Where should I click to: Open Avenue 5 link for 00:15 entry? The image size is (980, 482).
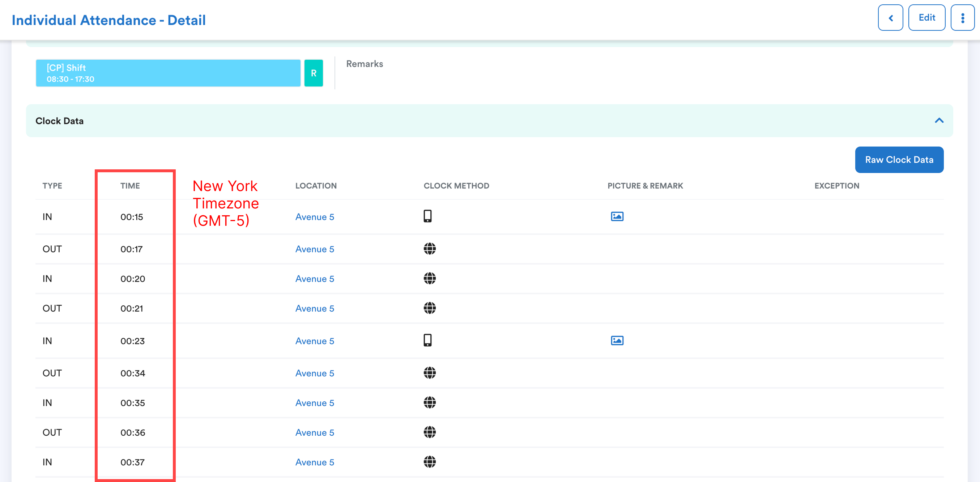315,217
